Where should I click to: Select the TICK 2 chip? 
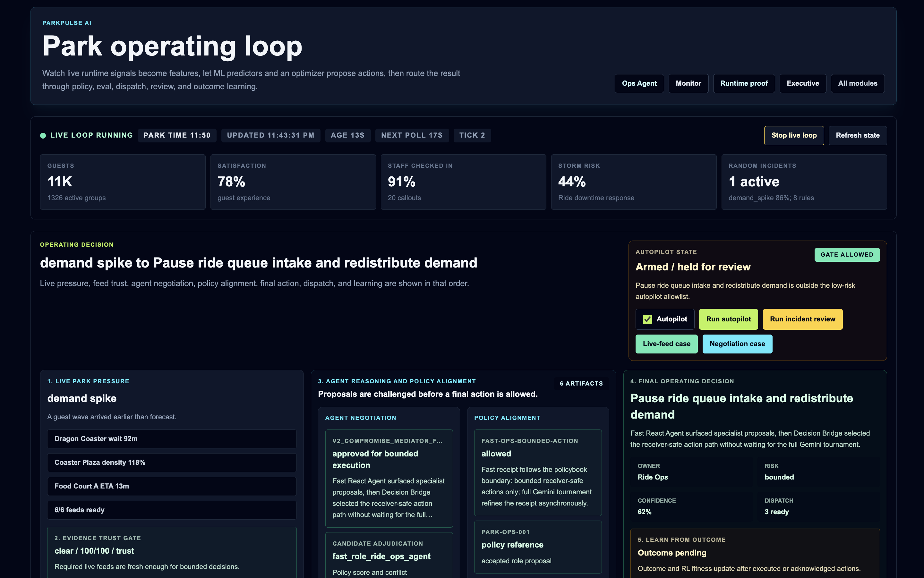(x=472, y=135)
